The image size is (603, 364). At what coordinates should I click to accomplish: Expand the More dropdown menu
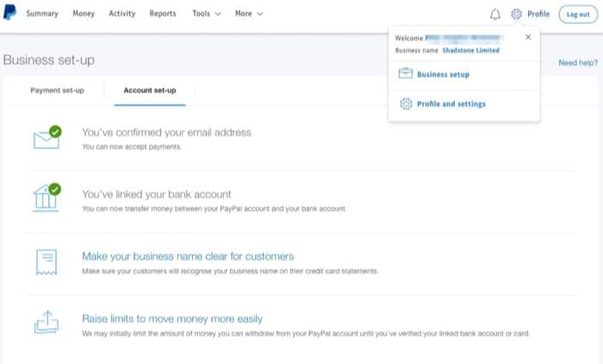(x=249, y=14)
